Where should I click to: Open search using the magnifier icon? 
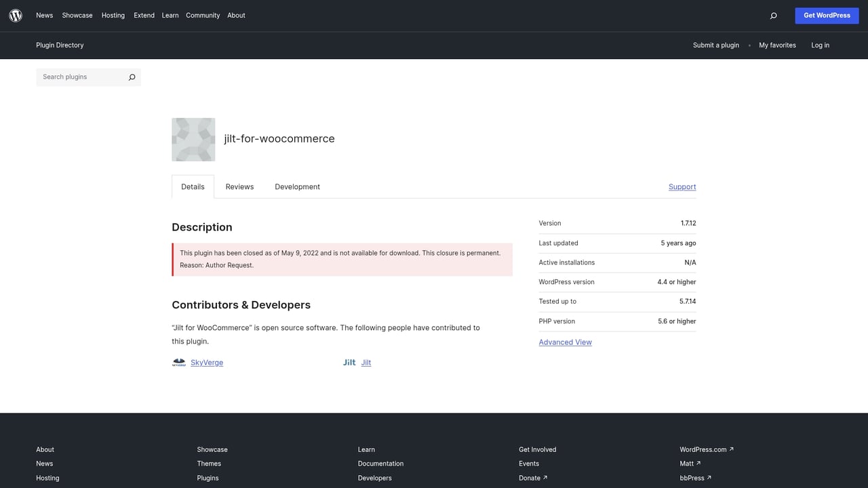pyautogui.click(x=773, y=15)
